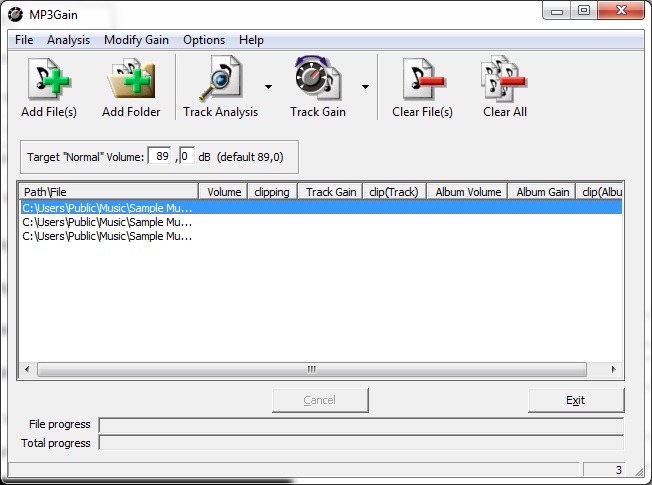
Task: Open the File menu
Action: click(24, 40)
